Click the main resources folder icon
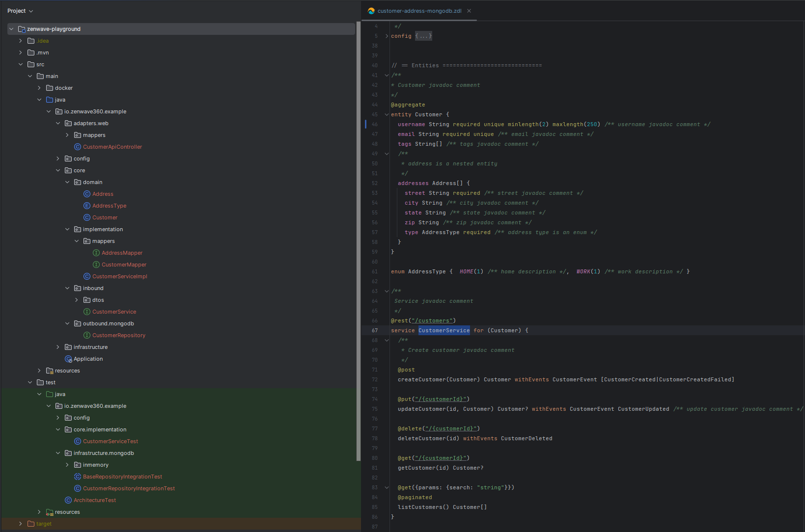Screen dimensions: 805x532 click(50, 371)
